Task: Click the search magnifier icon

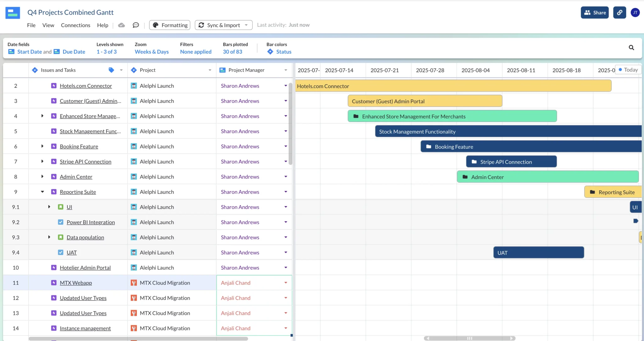Action: pyautogui.click(x=632, y=48)
